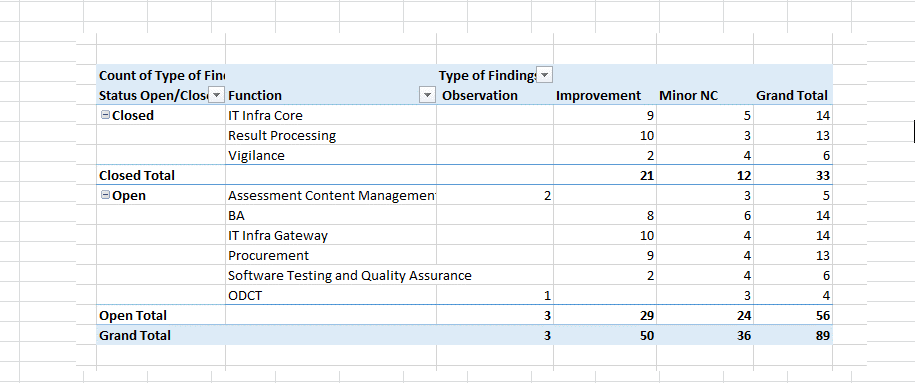This screenshot has width=915, height=383.
Task: Open the Type of Findings filter dropdown
Action: coord(544,75)
